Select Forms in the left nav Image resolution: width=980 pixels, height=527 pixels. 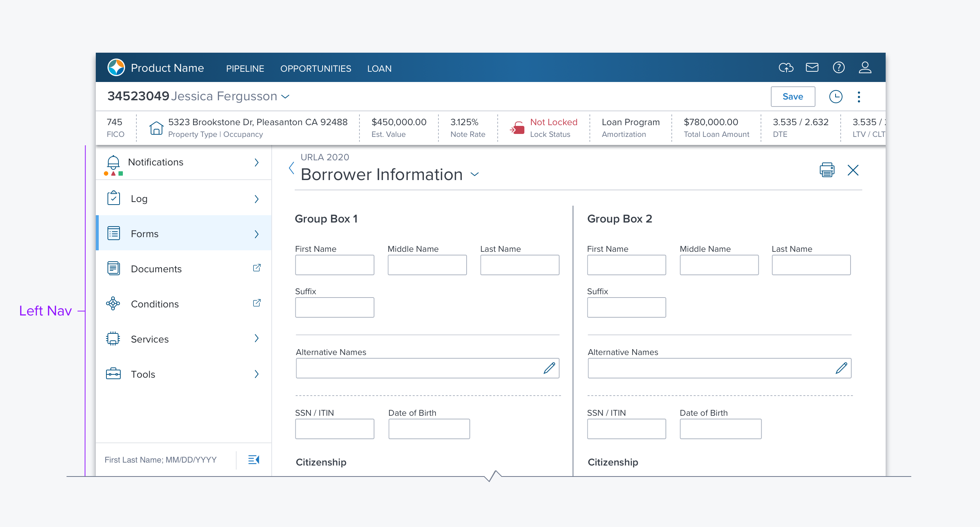(184, 233)
